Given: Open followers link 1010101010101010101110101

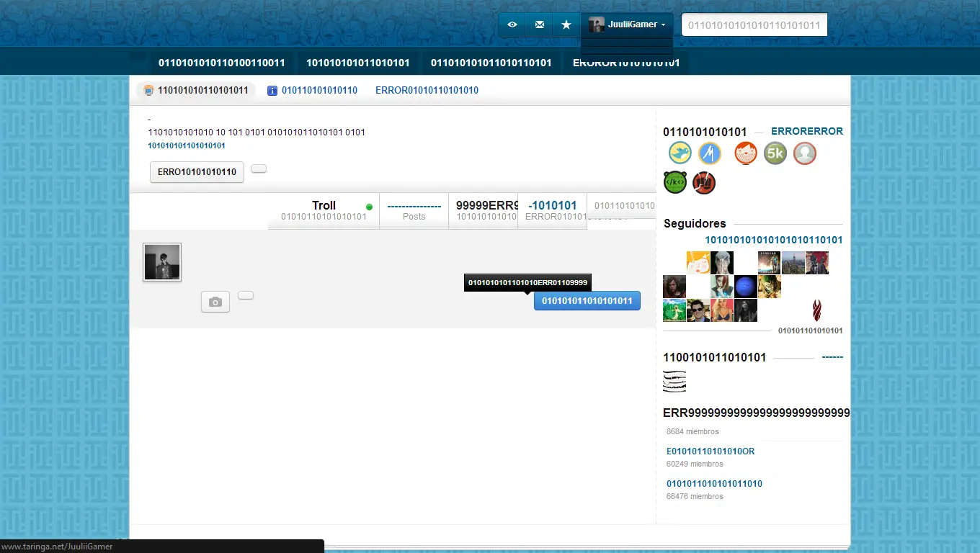Looking at the screenshot, I should click(774, 240).
